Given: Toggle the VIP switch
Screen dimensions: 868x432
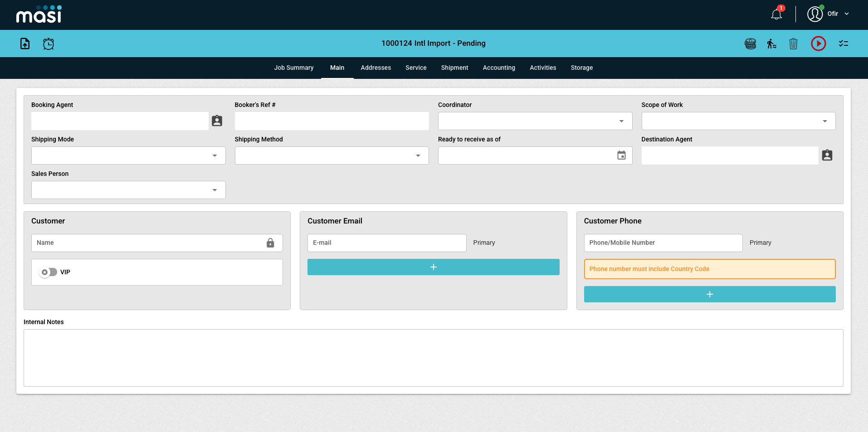Looking at the screenshot, I should click(49, 272).
